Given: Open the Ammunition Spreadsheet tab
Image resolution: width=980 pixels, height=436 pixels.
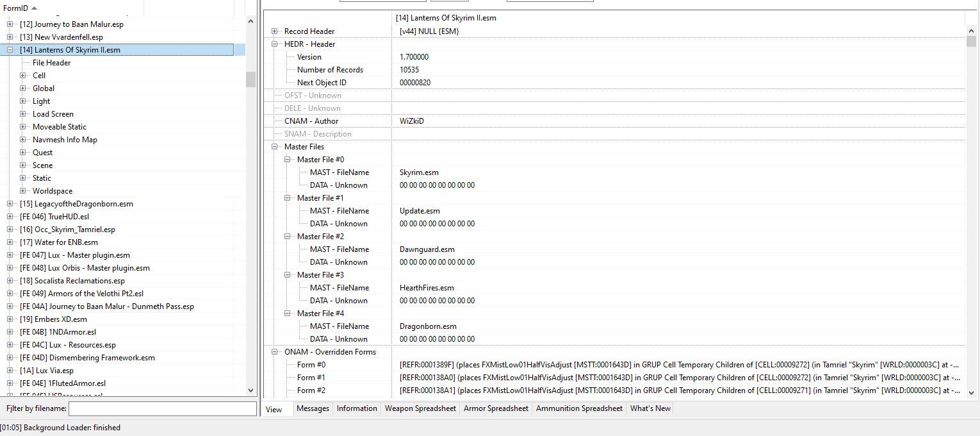Looking at the screenshot, I should (x=579, y=408).
